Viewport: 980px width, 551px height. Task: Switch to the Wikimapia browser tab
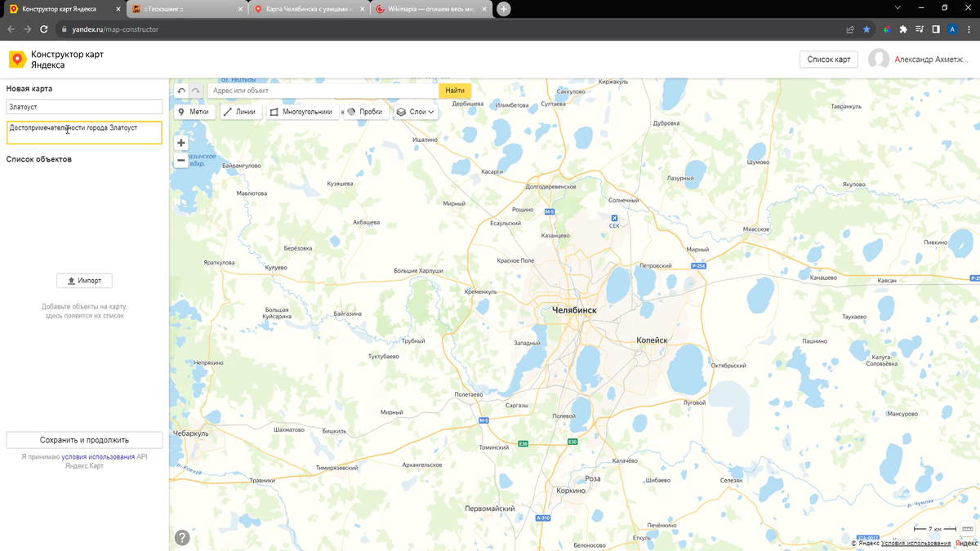point(430,9)
